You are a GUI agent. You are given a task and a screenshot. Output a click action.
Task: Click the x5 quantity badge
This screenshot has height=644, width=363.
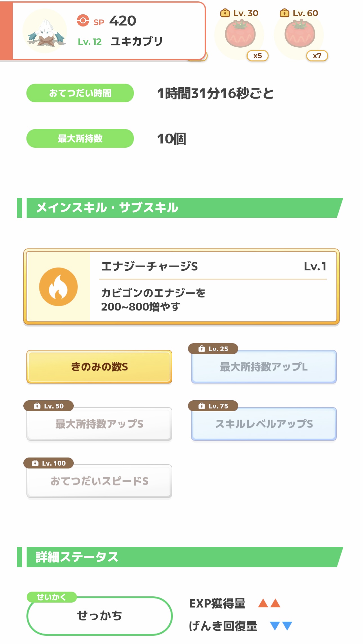(x=257, y=56)
